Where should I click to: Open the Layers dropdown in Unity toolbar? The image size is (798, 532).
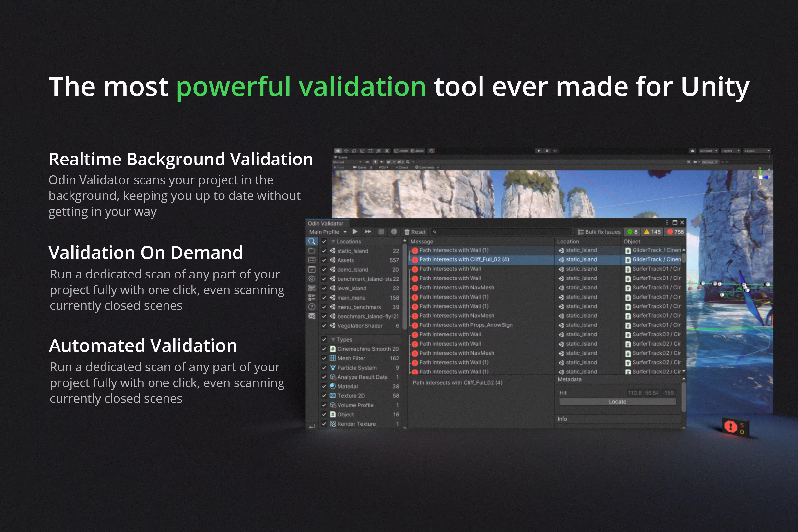pyautogui.click(x=730, y=151)
